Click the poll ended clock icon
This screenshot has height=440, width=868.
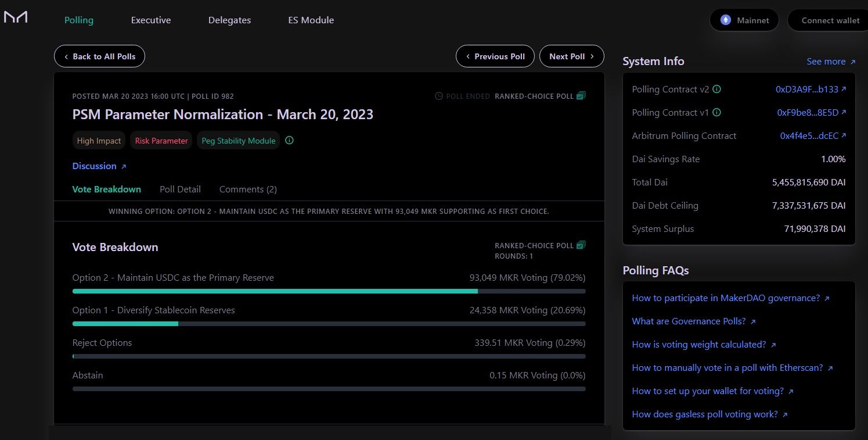(x=439, y=96)
